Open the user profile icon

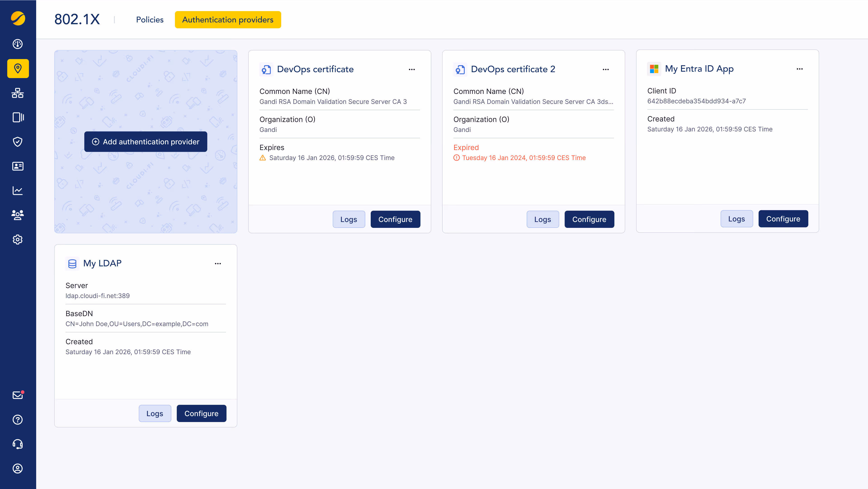click(18, 468)
